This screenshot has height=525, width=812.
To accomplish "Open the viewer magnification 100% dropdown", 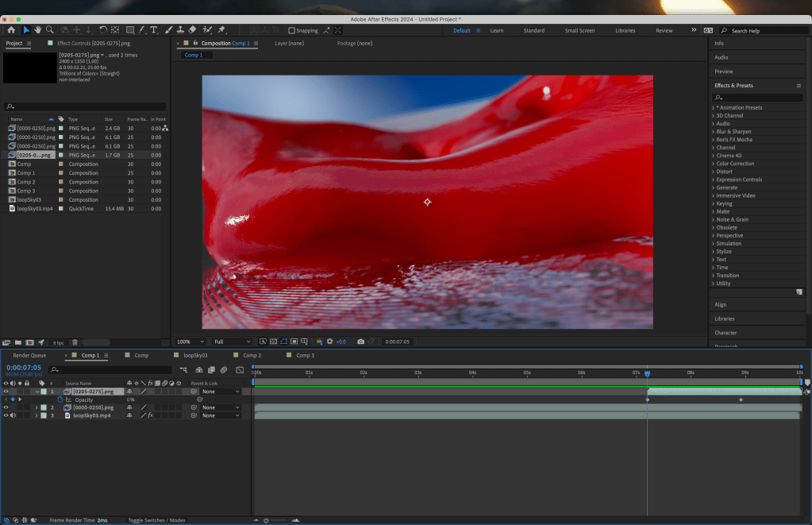I will [189, 342].
